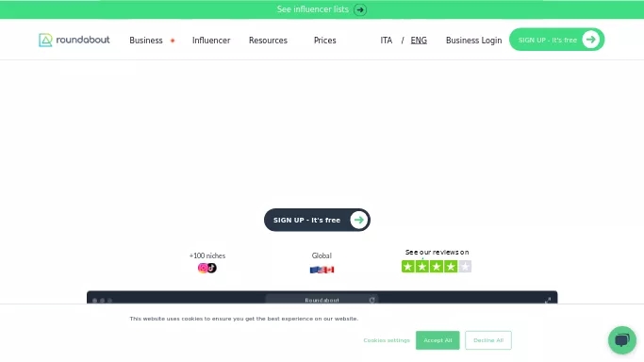The width and height of the screenshot is (644, 362).
Task: Click the Roundabout address bar in the mockup
Action: click(x=322, y=300)
